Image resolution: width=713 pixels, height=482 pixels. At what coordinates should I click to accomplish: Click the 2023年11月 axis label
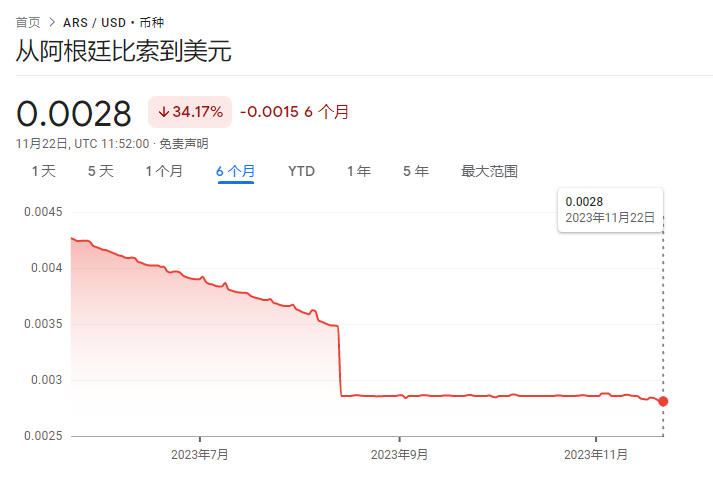click(596, 455)
